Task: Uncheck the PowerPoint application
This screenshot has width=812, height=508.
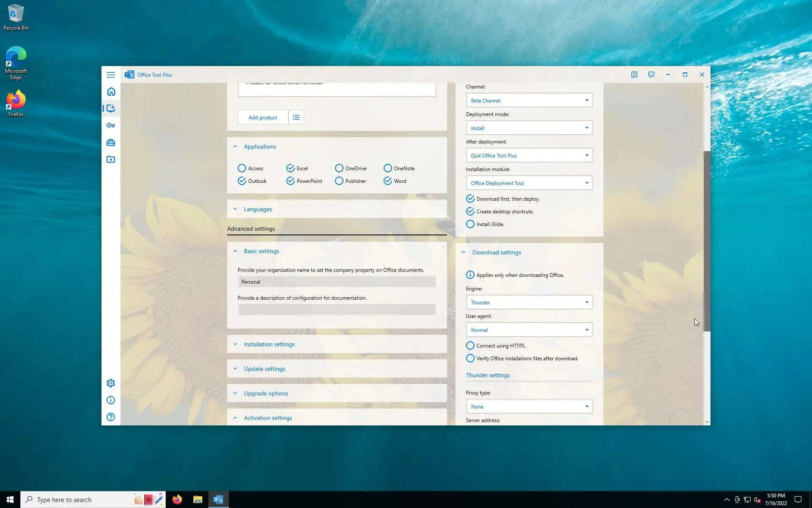Action: tap(291, 181)
